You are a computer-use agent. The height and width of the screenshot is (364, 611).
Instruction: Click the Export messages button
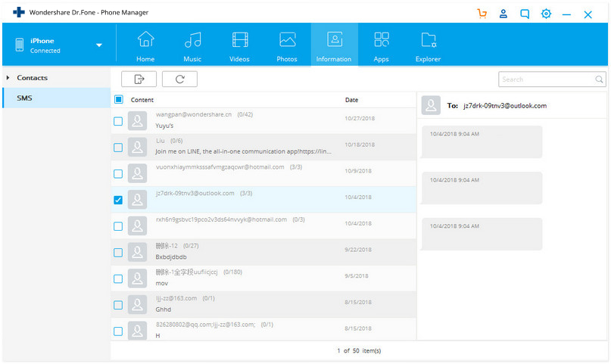click(x=139, y=79)
